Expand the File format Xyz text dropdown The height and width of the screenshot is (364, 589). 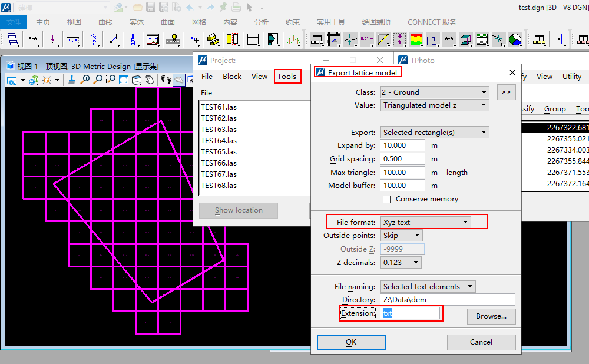(x=425, y=222)
